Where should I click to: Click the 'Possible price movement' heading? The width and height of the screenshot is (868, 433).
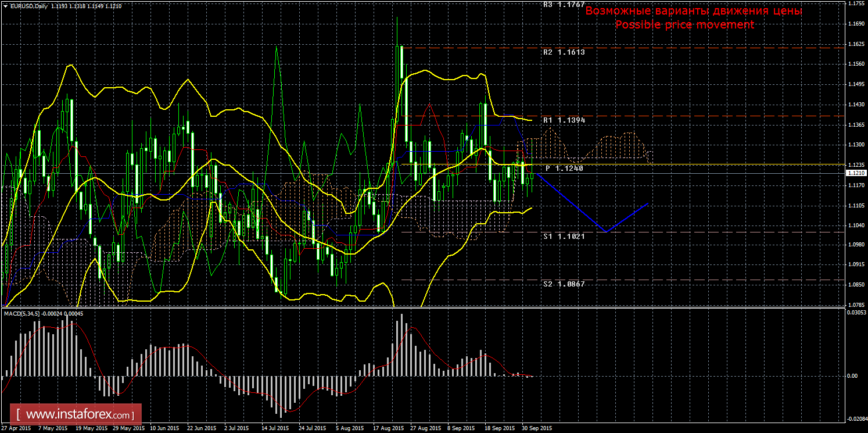(x=685, y=25)
